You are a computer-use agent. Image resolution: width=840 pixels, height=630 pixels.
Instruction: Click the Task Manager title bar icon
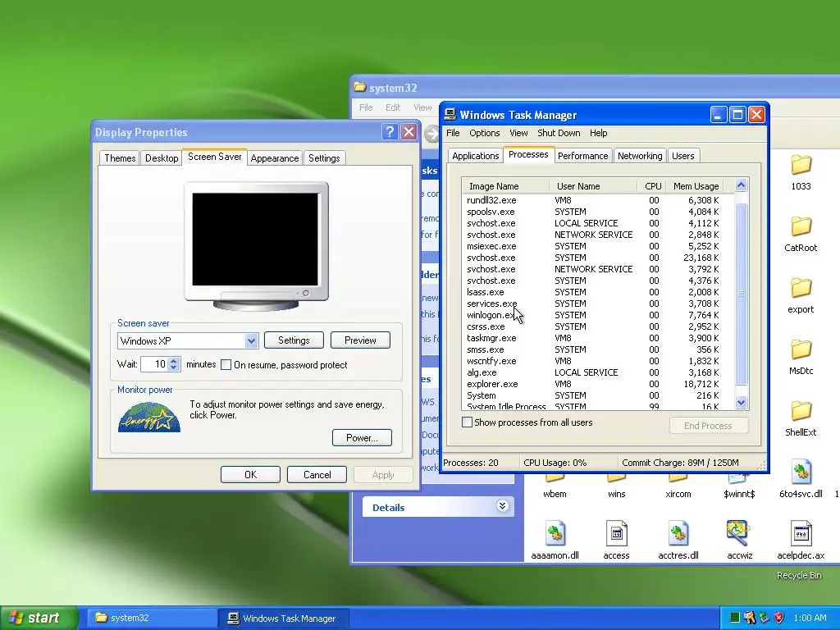(450, 114)
